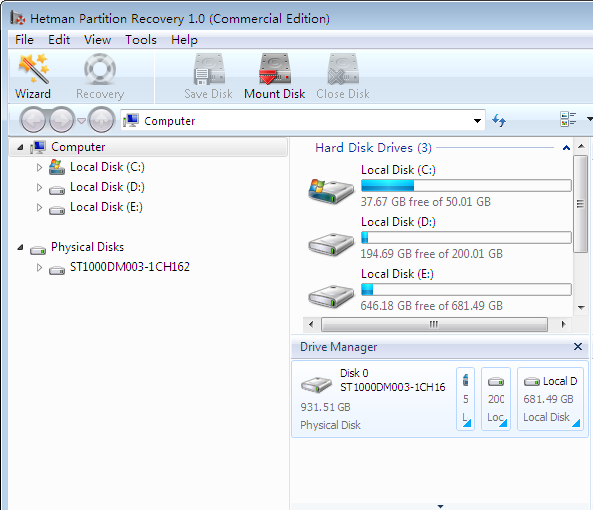Open the File menu
The image size is (593, 510).
click(24, 40)
